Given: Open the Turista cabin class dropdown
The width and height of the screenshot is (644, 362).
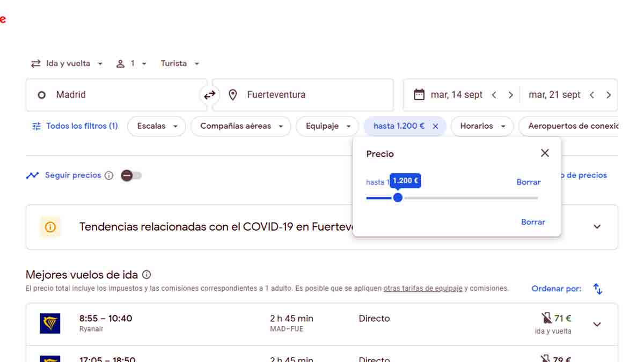Looking at the screenshot, I should pyautogui.click(x=180, y=64).
